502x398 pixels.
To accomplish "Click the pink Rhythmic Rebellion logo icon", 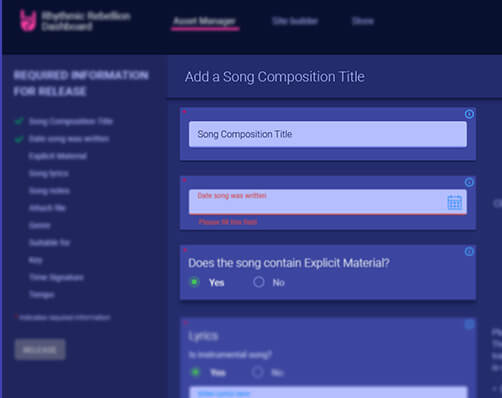I will tap(28, 21).
